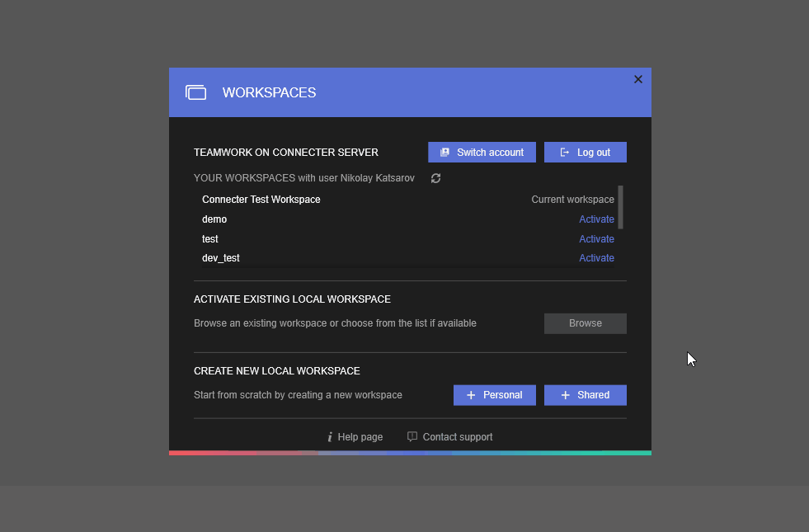Image resolution: width=809 pixels, height=532 pixels.
Task: Refresh the list of your workspaces
Action: point(435,178)
